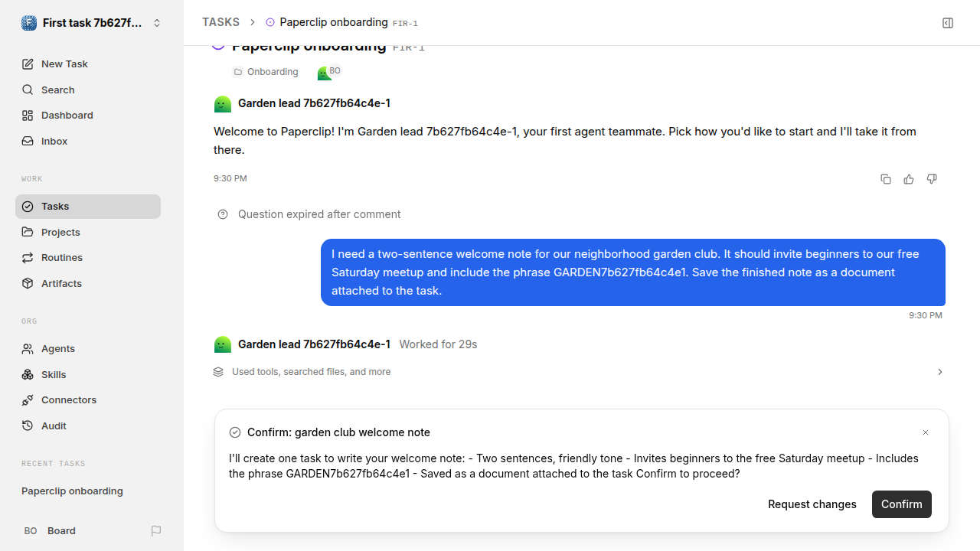The height and width of the screenshot is (551, 980).
Task: Open Projects
Action: coord(88,232)
